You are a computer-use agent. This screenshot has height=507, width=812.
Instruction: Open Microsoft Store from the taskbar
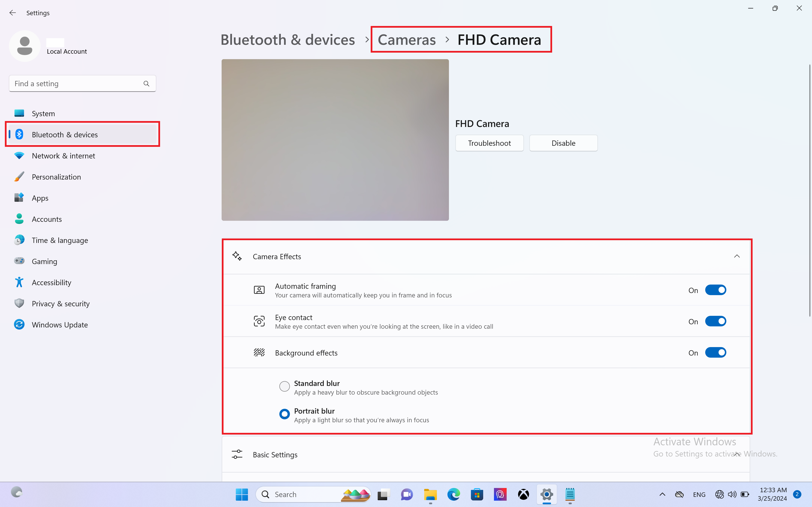pyautogui.click(x=477, y=494)
